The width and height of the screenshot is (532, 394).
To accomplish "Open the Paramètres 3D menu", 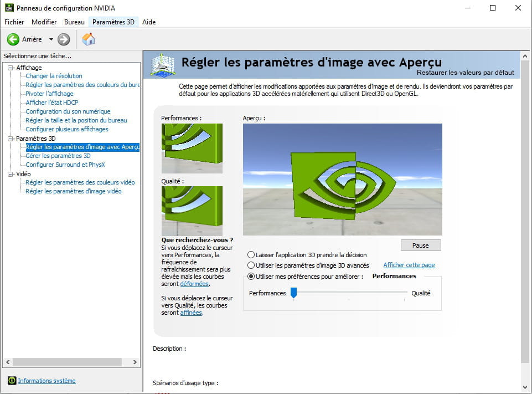I will (x=113, y=22).
